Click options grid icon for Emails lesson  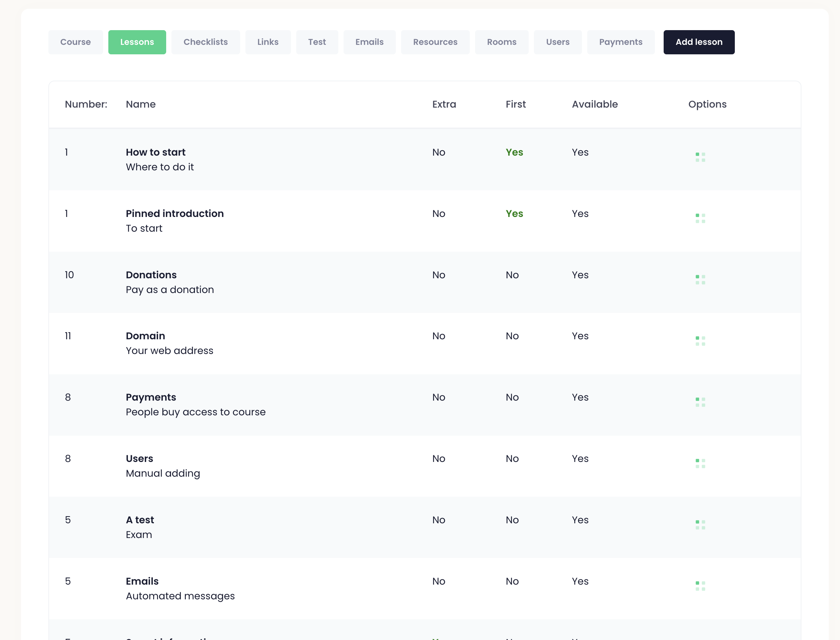pos(700,586)
